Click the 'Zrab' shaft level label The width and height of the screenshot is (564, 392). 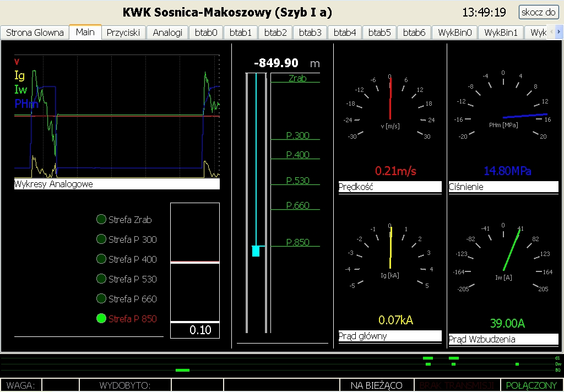tap(297, 78)
